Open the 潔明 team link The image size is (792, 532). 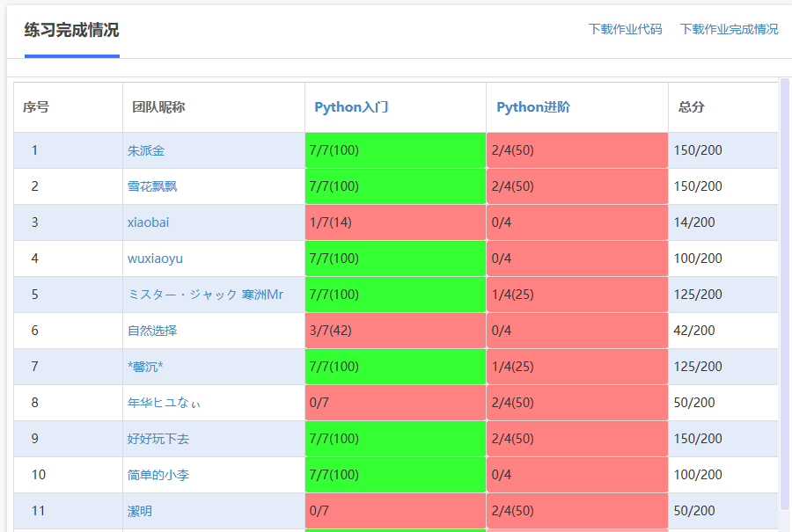139,511
